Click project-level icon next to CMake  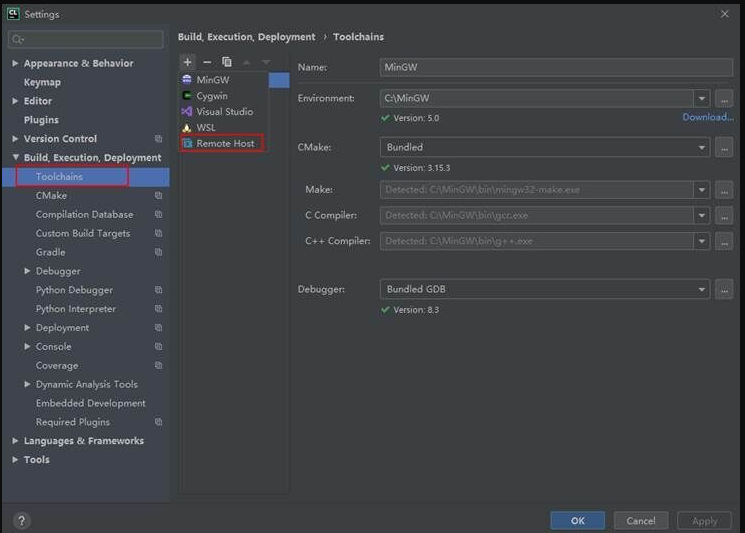[x=158, y=195]
